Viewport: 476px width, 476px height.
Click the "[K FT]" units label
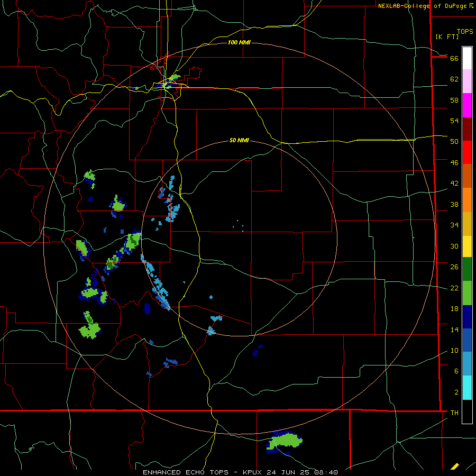coord(447,36)
